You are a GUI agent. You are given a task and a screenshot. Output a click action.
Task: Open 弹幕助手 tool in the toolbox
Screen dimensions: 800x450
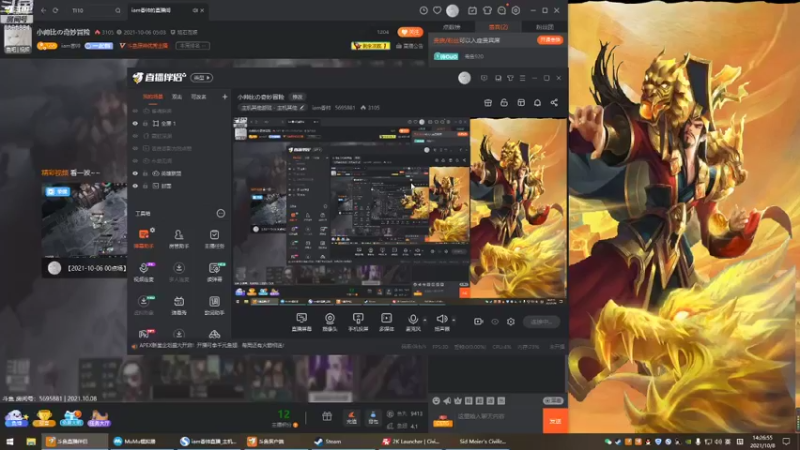pos(144,238)
